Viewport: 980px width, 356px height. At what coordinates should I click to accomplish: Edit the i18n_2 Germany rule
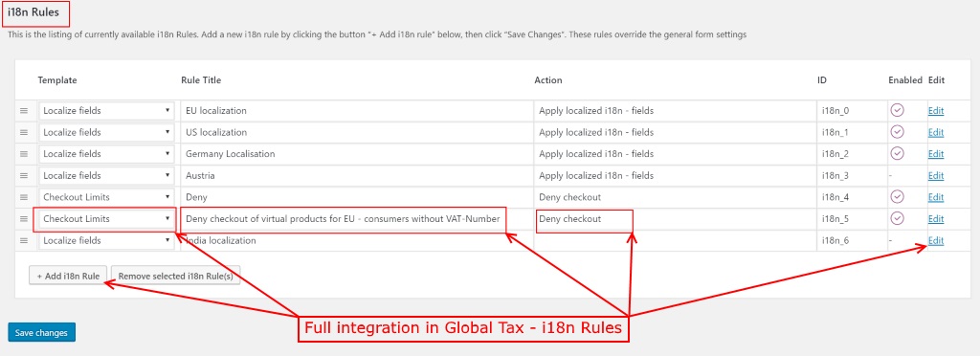(x=936, y=154)
